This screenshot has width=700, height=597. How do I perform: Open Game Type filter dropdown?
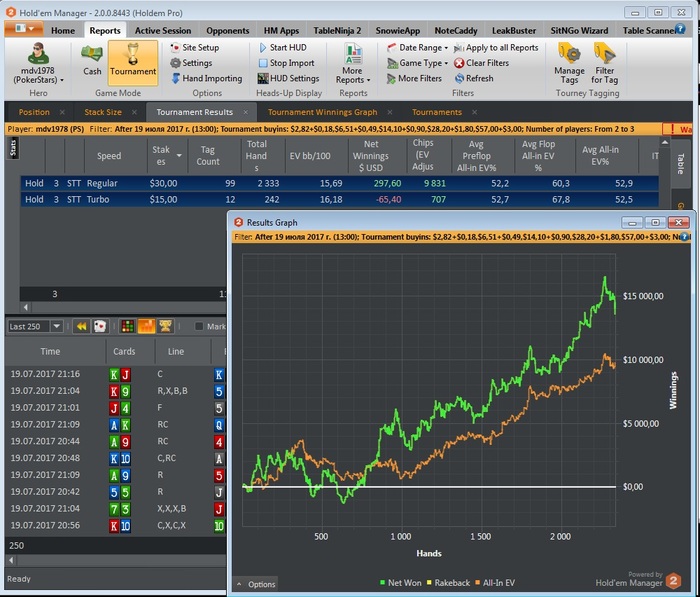click(x=417, y=63)
